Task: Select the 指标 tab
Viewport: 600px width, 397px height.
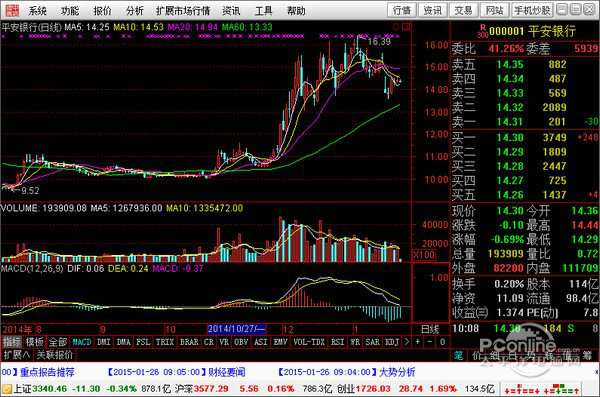Action: coord(12,342)
